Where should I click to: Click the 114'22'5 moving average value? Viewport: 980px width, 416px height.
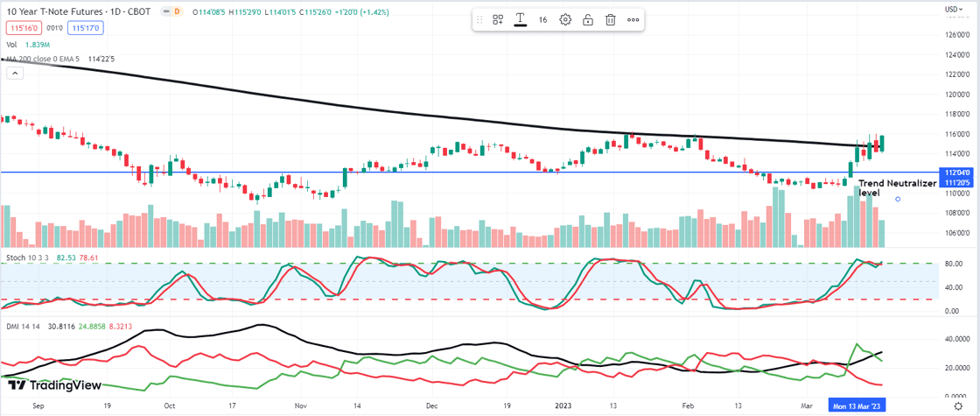pos(101,59)
